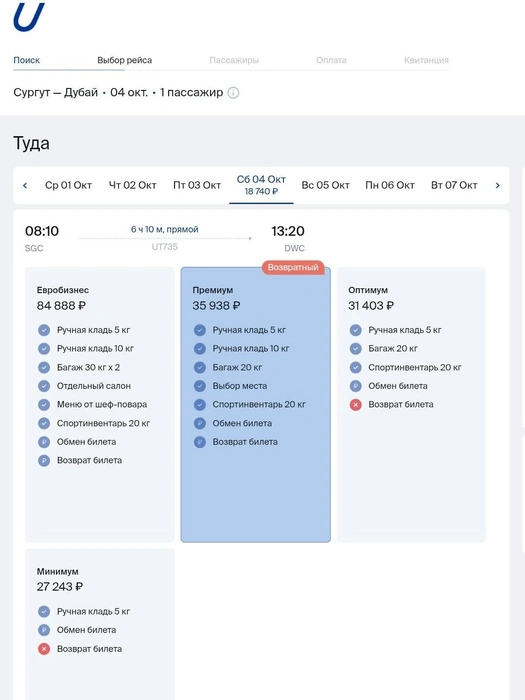Click flight UT735 route line details

pos(164,238)
